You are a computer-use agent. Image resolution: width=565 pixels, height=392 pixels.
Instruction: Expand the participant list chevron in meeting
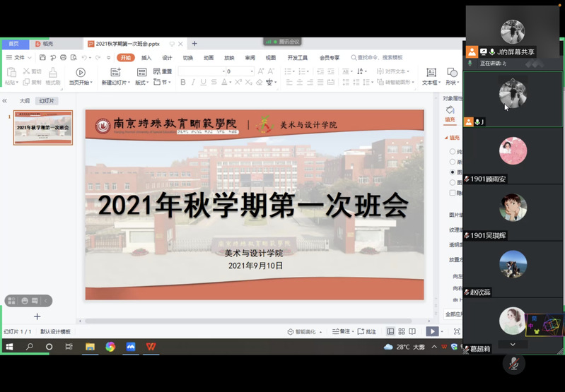pos(513,344)
